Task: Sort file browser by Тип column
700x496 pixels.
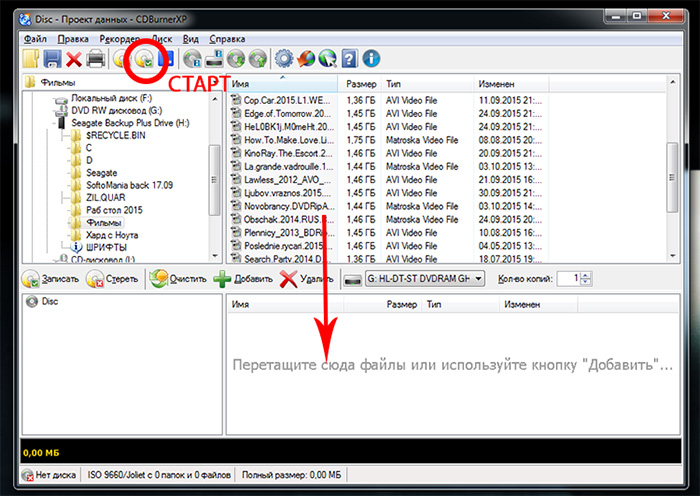Action: tap(428, 84)
